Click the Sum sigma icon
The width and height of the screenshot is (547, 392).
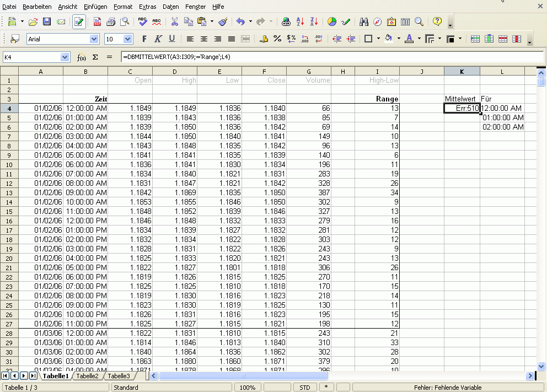coord(95,57)
